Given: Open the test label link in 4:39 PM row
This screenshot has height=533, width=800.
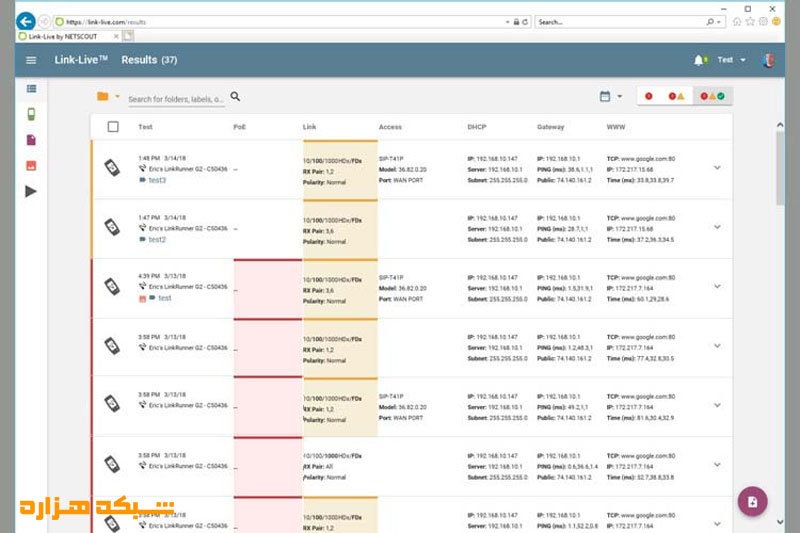Looking at the screenshot, I should 165,298.
